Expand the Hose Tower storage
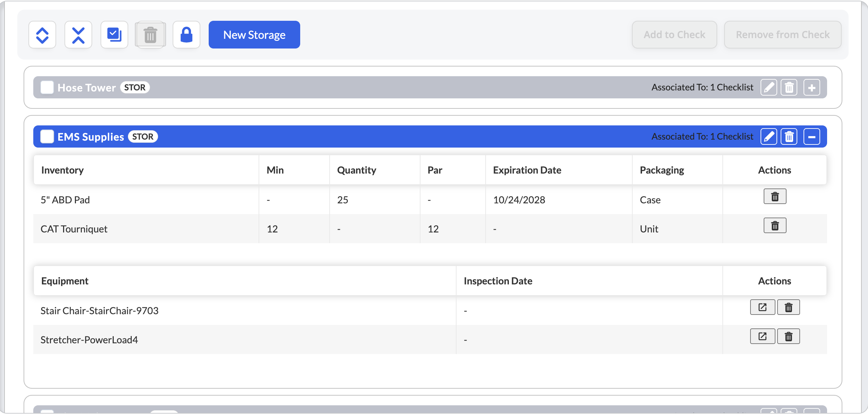The width and height of the screenshot is (868, 415). pyautogui.click(x=811, y=87)
